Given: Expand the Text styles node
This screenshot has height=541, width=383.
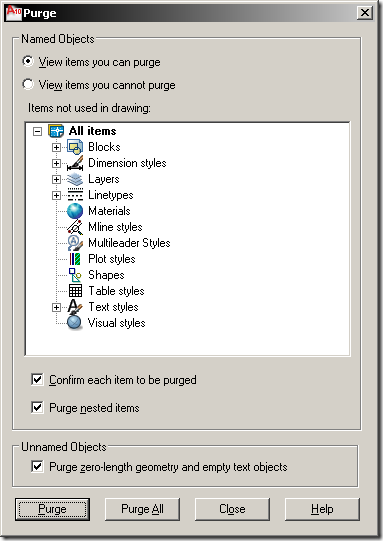Looking at the screenshot, I should (56, 307).
